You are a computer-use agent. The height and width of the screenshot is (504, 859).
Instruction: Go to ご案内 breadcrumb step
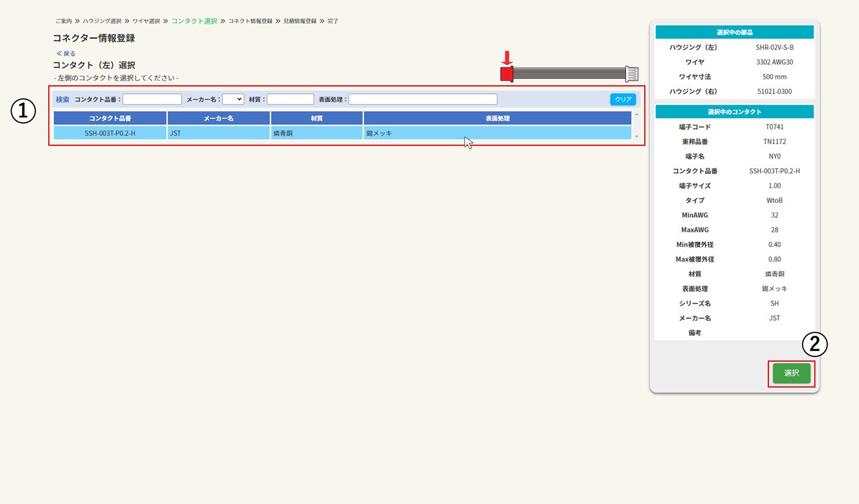point(64,21)
